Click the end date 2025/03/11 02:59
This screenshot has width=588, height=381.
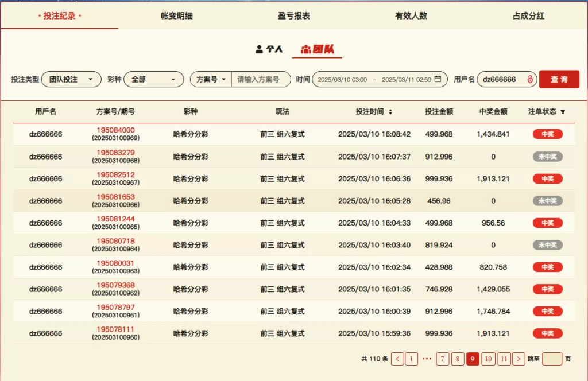tap(407, 79)
